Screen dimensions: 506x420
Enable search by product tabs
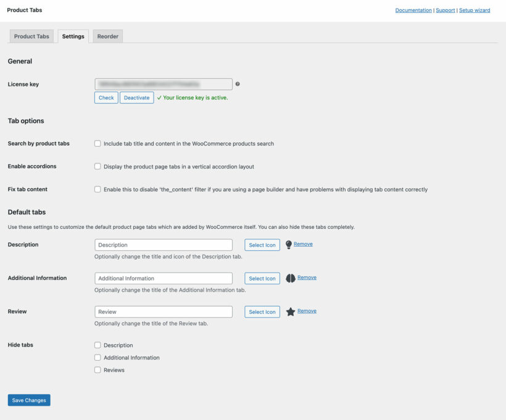(97, 143)
